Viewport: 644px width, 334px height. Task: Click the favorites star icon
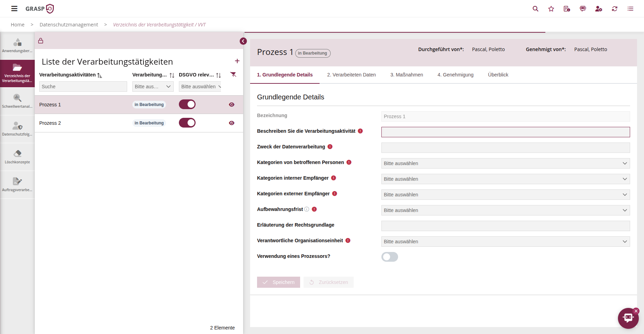(551, 9)
